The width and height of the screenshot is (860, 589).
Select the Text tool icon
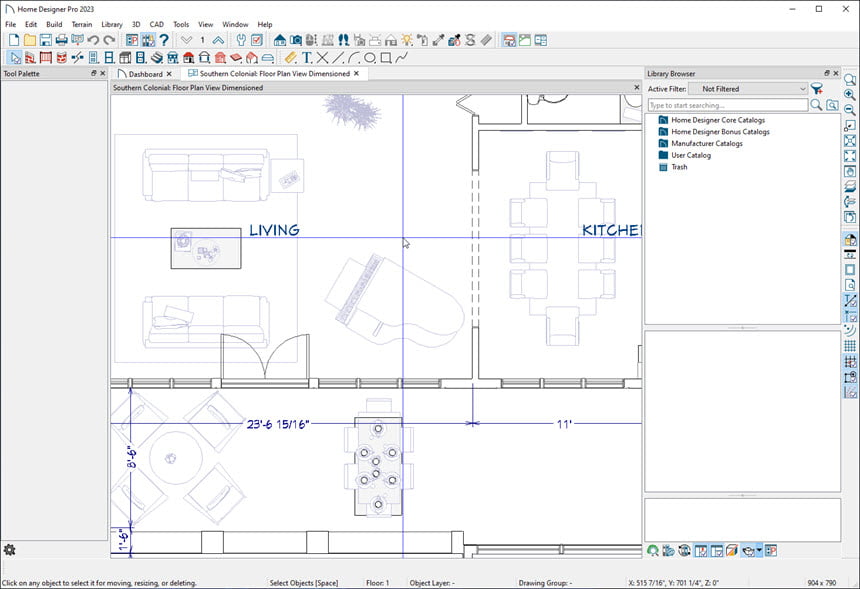click(307, 58)
